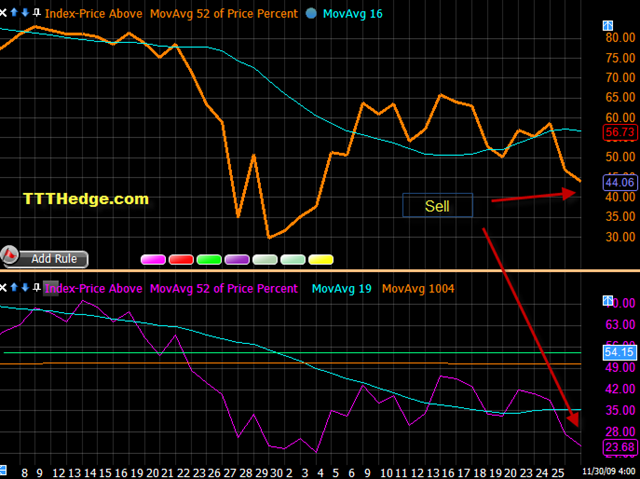Move the orange top pane down
This screenshot has width=640, height=479.
coord(25,13)
